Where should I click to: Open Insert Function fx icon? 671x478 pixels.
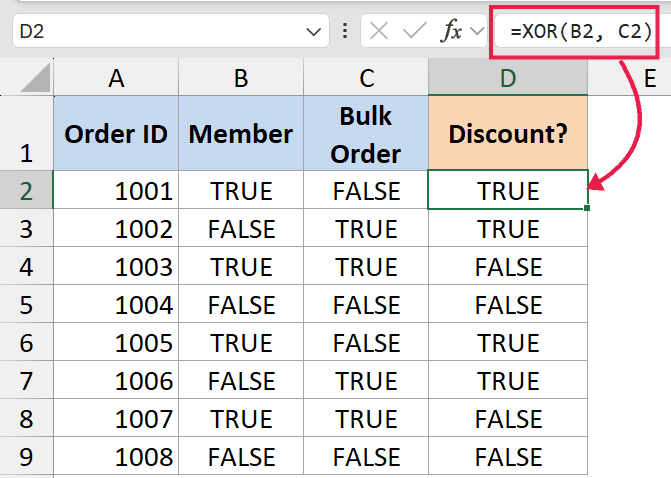tap(451, 31)
